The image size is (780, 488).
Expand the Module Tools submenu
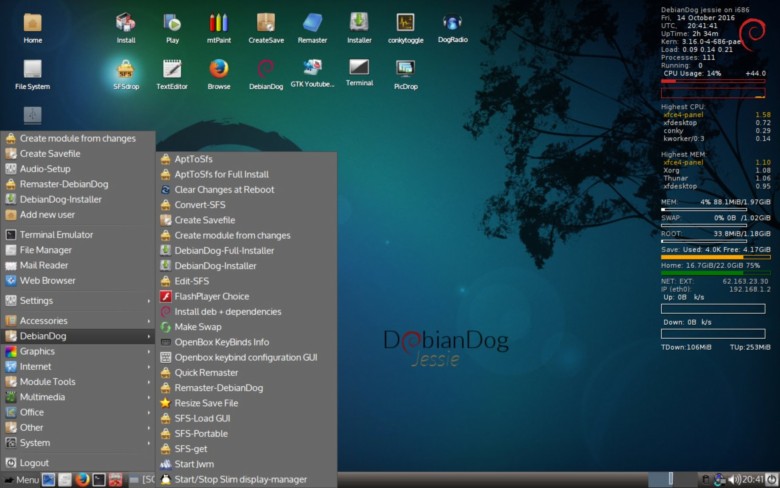(x=78, y=382)
